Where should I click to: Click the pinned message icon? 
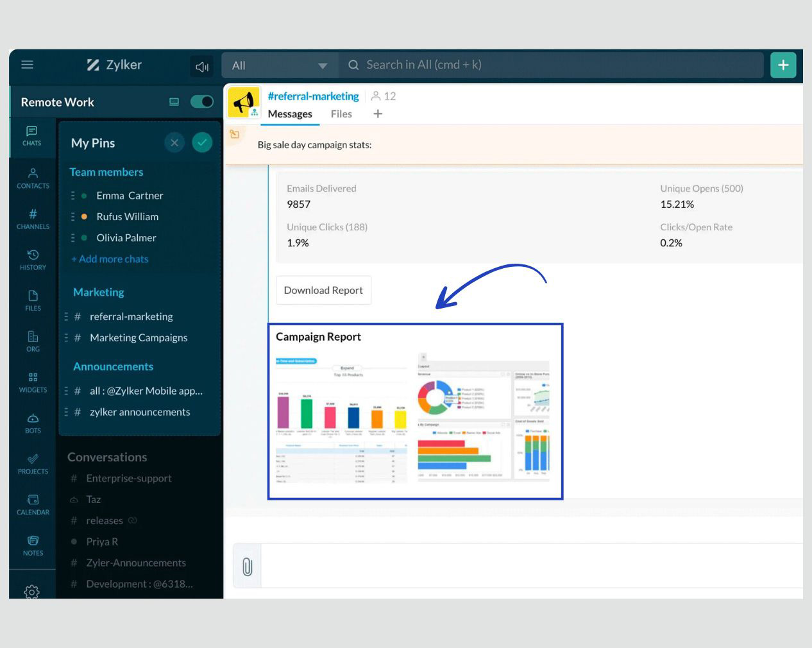[235, 134]
